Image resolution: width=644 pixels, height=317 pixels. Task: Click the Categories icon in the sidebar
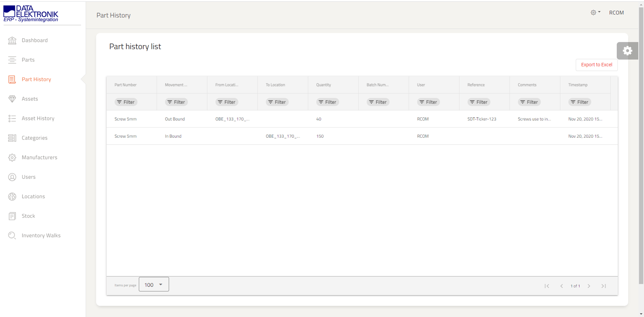click(x=12, y=138)
